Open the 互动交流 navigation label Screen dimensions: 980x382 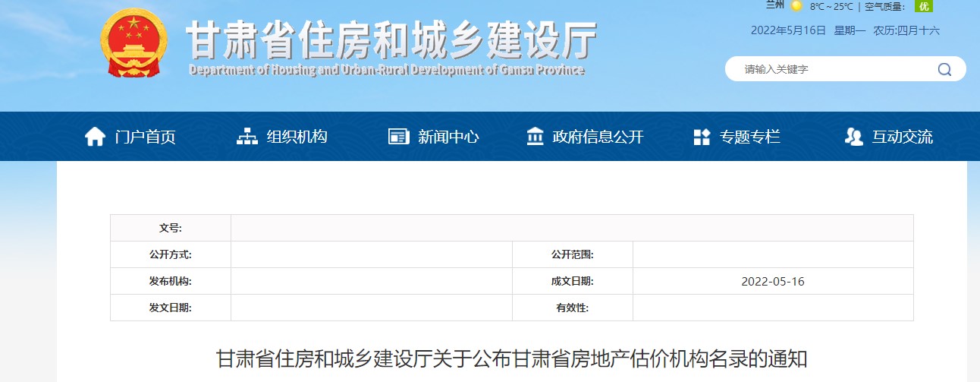902,137
